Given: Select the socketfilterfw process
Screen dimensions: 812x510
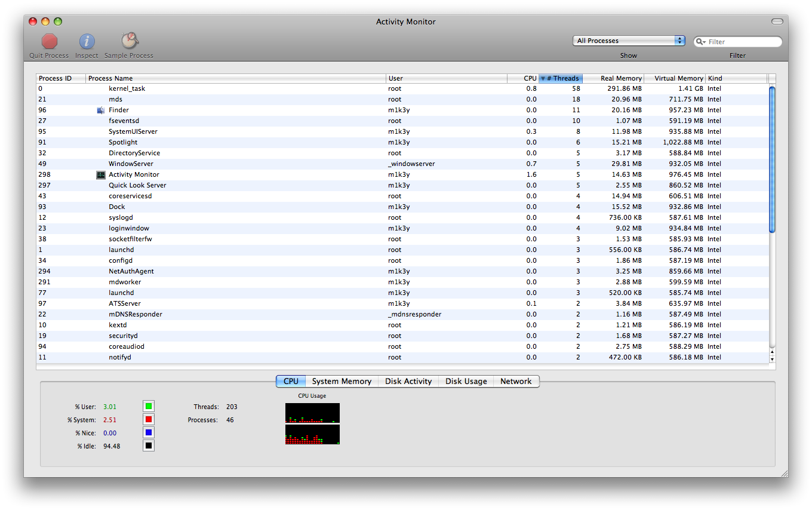Looking at the screenshot, I should pos(402,239).
